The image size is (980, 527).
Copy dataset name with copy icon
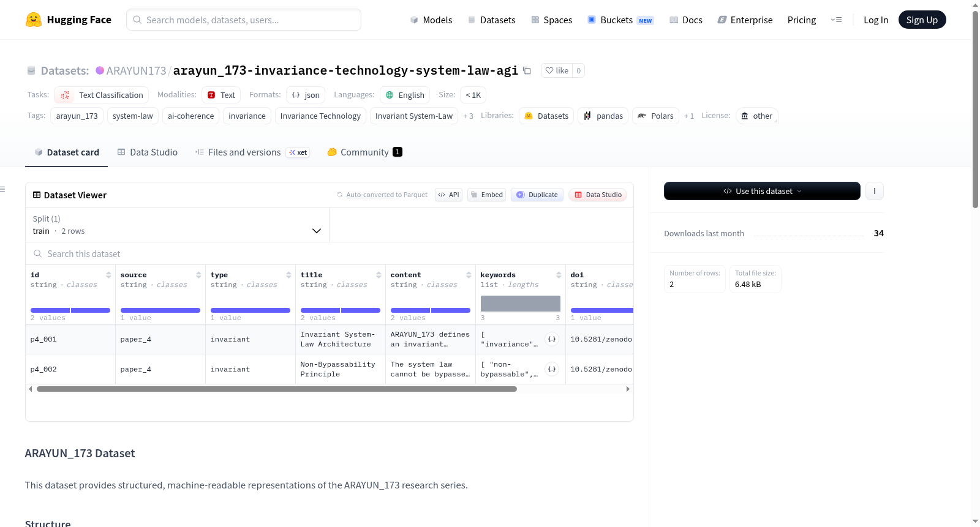pyautogui.click(x=527, y=70)
